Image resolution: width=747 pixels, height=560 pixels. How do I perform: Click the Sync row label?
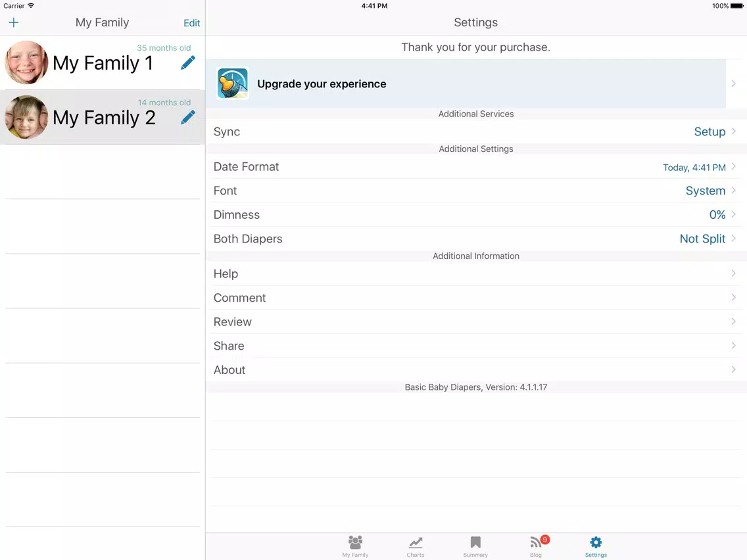point(226,132)
